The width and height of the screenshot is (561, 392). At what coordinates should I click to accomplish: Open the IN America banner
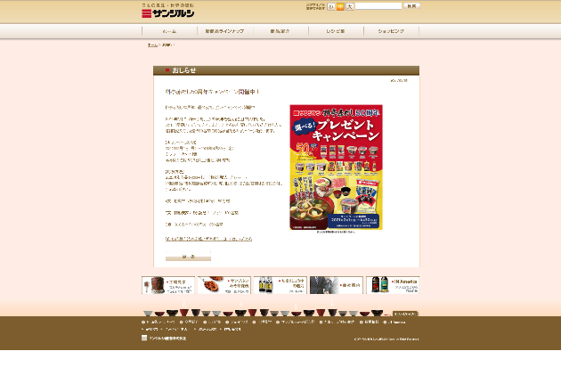(x=392, y=285)
